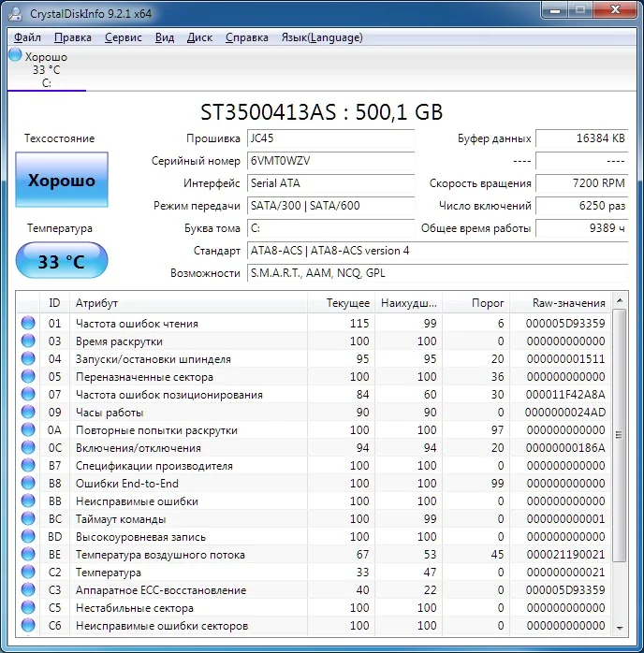Click raw value 0000000186A
This screenshot has width=644, height=653.
click(565, 448)
